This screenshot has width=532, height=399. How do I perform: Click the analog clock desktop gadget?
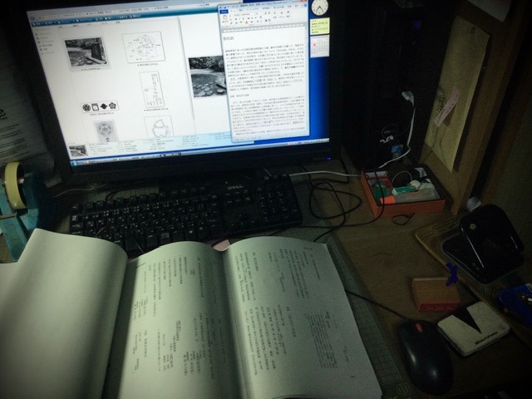(320, 7)
